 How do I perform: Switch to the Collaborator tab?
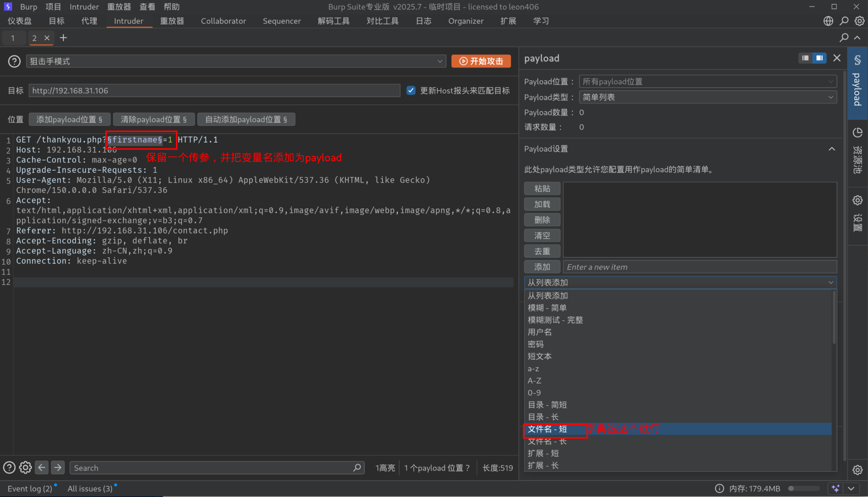click(223, 21)
